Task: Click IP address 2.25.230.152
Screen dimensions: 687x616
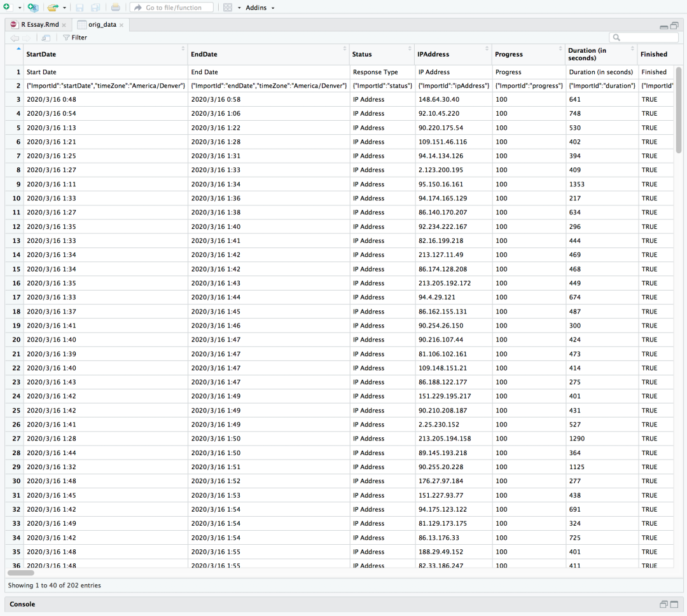Action: (x=453, y=425)
